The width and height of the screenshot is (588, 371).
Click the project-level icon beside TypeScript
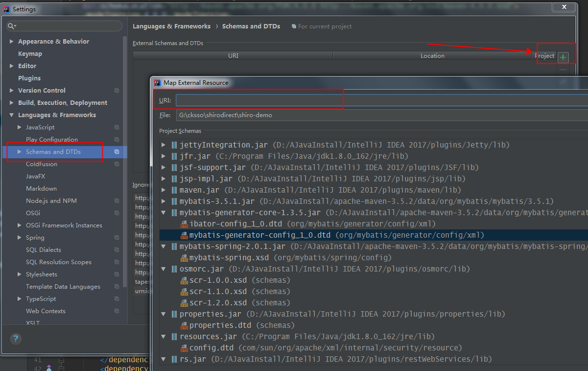pos(117,299)
